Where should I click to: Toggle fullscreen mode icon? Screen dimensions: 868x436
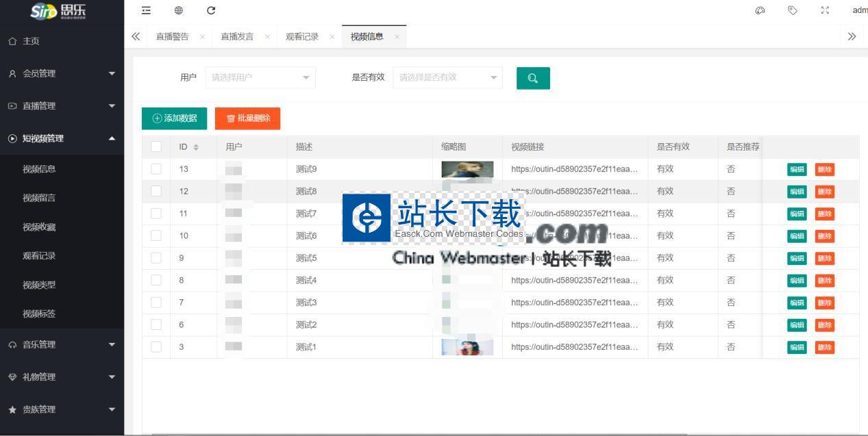tap(825, 10)
